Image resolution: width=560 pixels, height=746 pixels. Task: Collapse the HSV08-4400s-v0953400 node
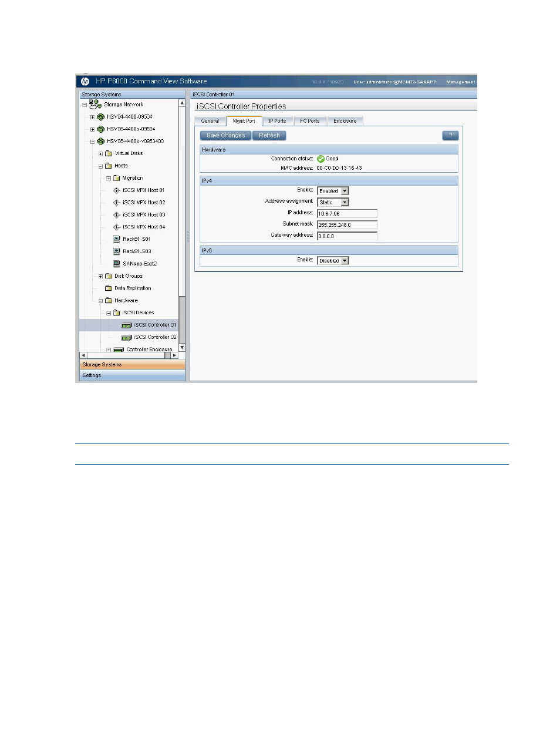[x=92, y=142]
